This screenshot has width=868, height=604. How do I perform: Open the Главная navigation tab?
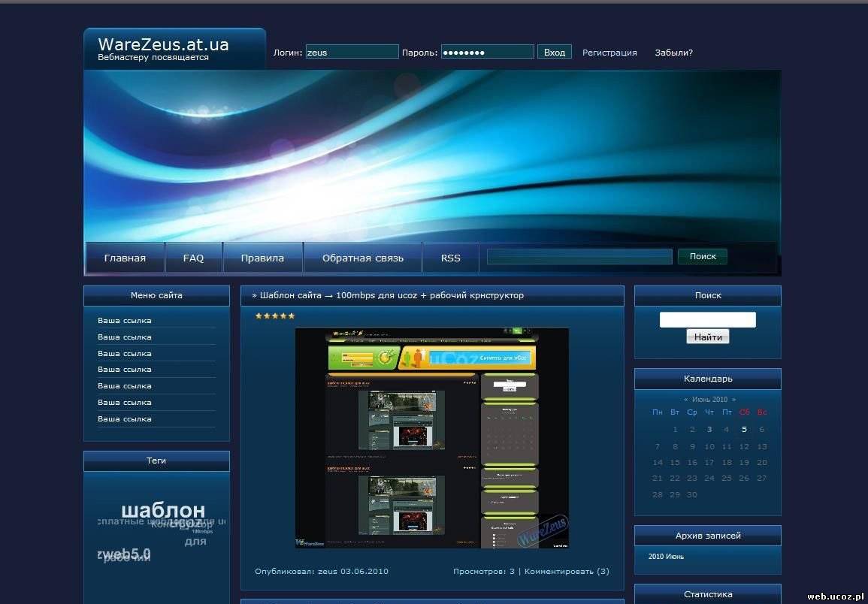[x=125, y=258]
